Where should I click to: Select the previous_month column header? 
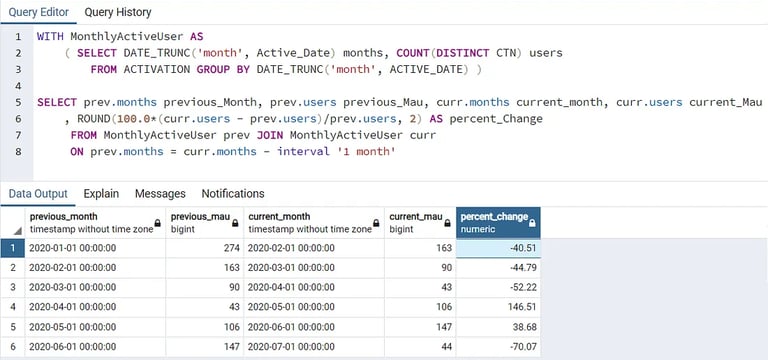[95, 223]
